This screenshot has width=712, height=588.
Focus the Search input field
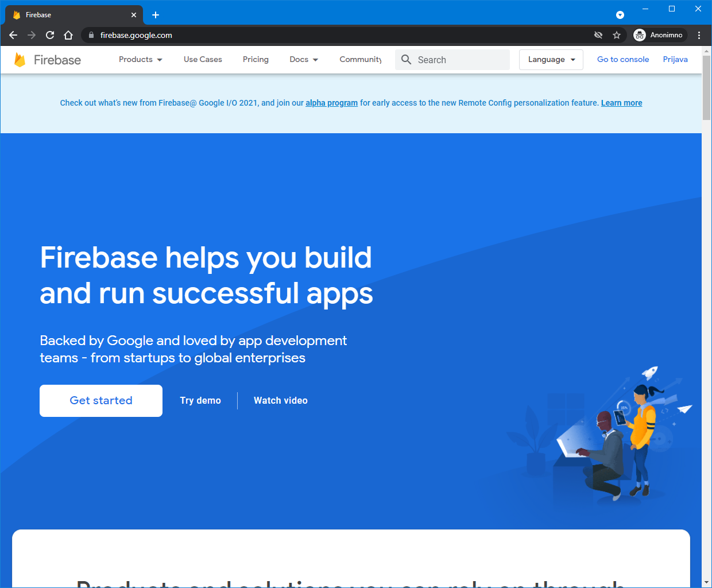461,60
